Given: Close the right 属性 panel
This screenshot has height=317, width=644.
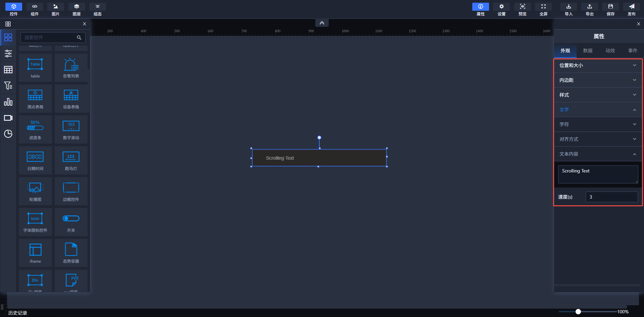Looking at the screenshot, I should [x=639, y=24].
